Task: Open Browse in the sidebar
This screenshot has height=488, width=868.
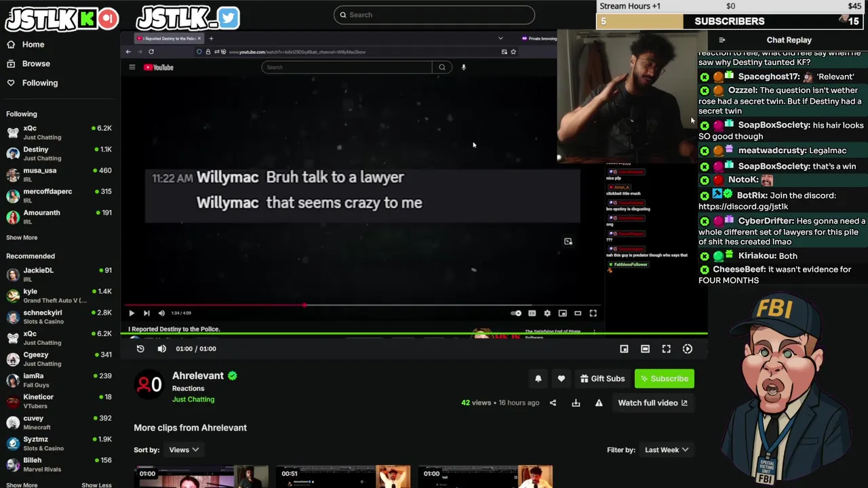Action: pos(36,64)
